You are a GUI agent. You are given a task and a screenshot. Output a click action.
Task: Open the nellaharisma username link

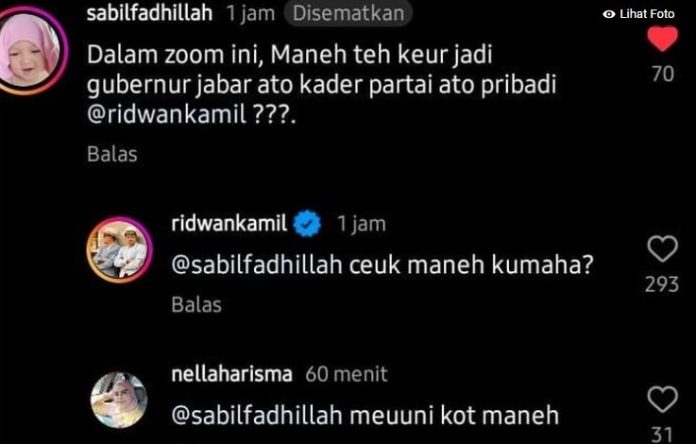click(x=232, y=374)
